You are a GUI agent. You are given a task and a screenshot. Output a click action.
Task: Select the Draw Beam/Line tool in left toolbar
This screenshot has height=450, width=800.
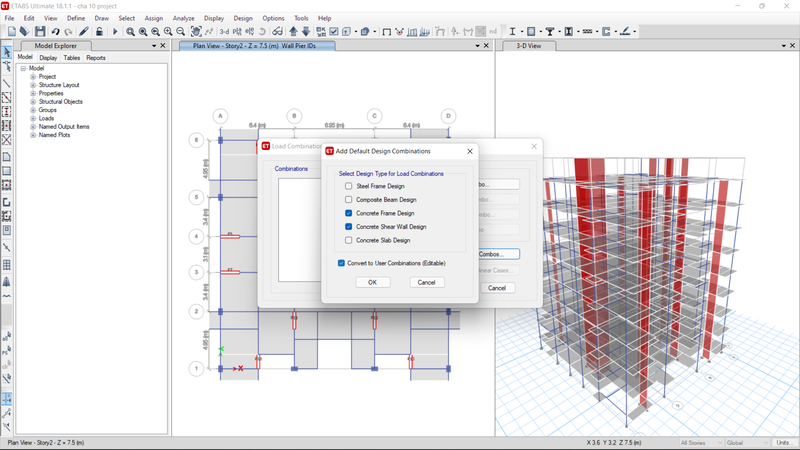click(7, 83)
